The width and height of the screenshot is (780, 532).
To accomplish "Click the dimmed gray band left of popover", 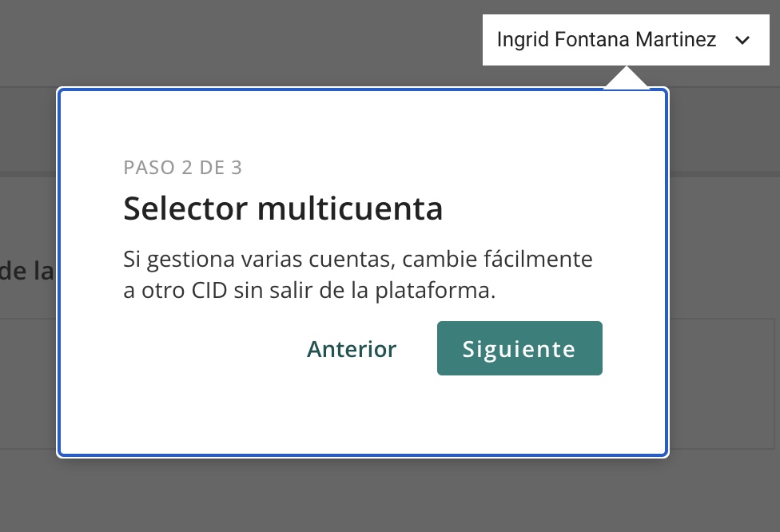I will 28,128.
